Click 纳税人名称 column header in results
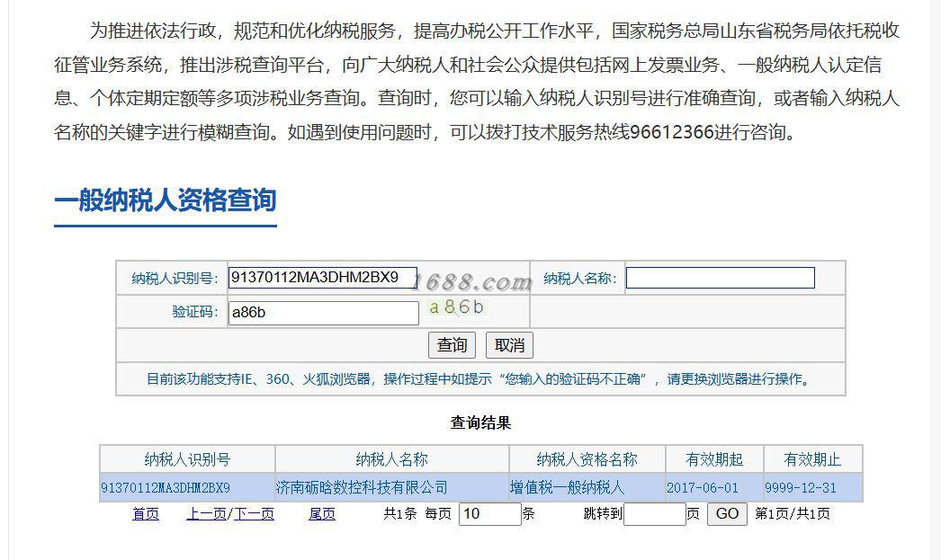This screenshot has height=560, width=941. (x=392, y=459)
